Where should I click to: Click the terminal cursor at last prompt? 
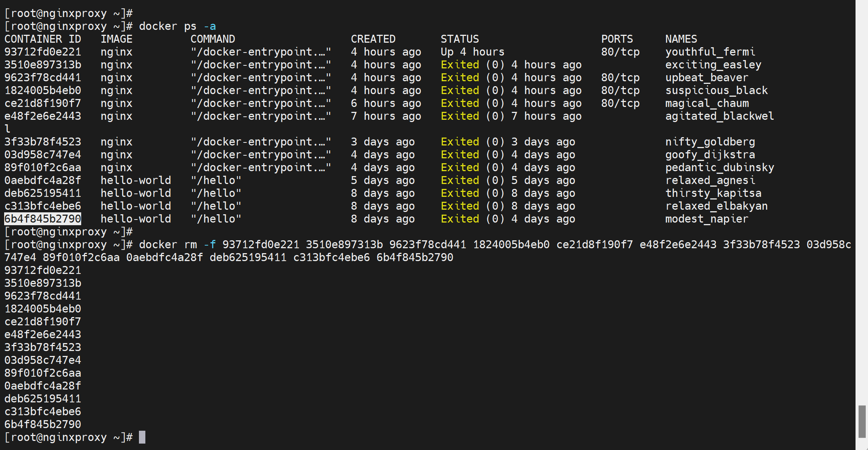tap(142, 437)
